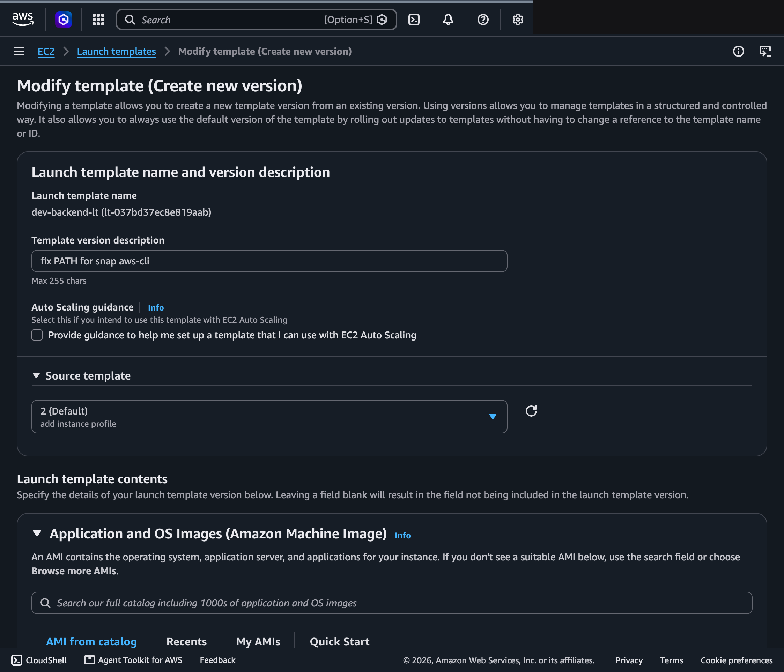Switch to the AMI from catalog tab
784x672 pixels.
(x=91, y=641)
